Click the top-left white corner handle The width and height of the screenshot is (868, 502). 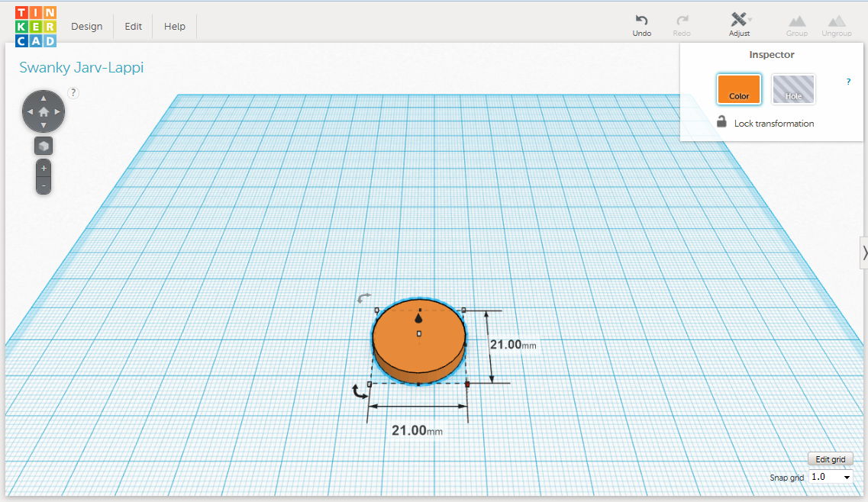(377, 310)
